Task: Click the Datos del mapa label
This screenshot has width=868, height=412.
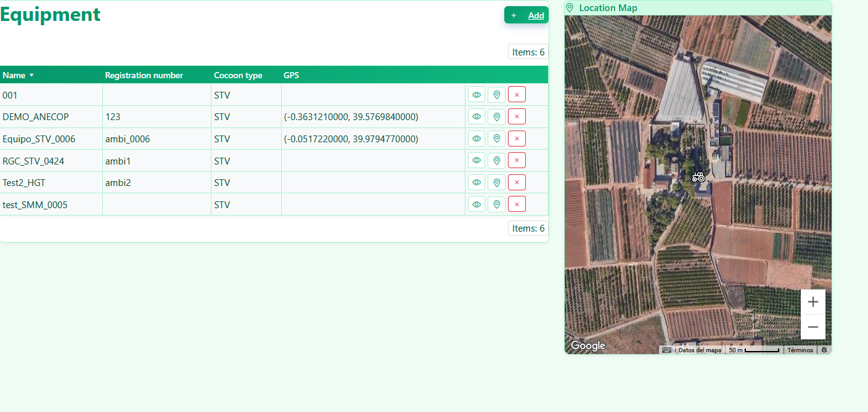Action: (x=699, y=350)
